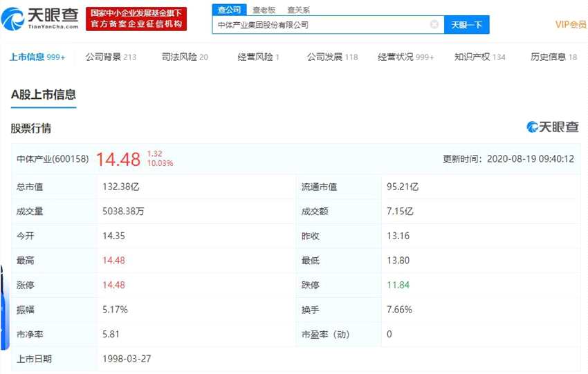The width and height of the screenshot is (588, 374).
Task: Clear the search box with the X icon
Action: 434,25
